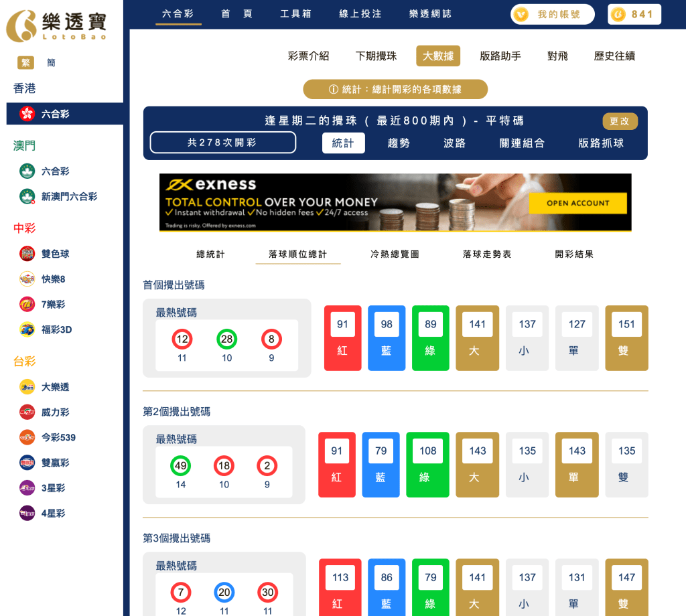Switch to the 冷熱總覽圖 tab
Viewport: 686px width, 616px height.
(x=395, y=254)
